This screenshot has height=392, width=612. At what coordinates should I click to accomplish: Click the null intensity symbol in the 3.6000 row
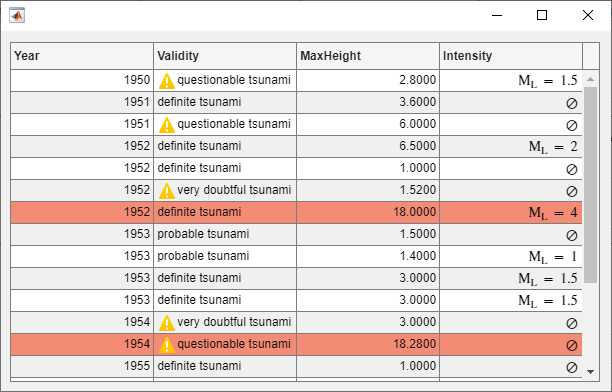(x=571, y=103)
